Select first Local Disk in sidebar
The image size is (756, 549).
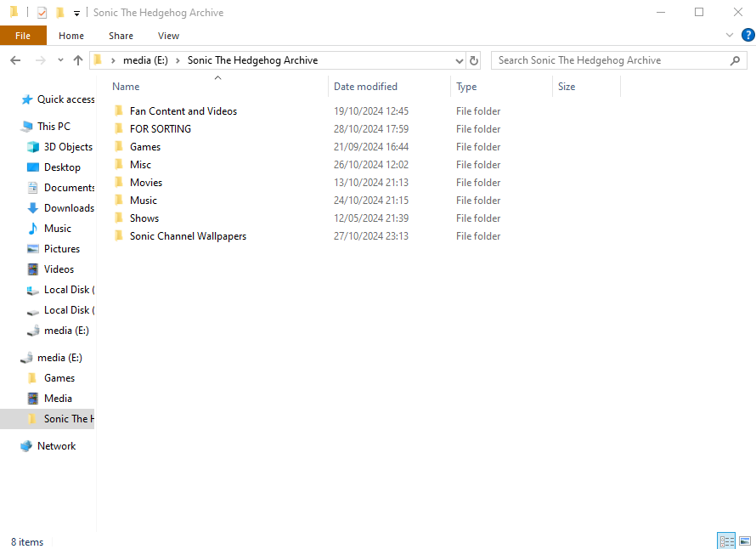pos(69,290)
